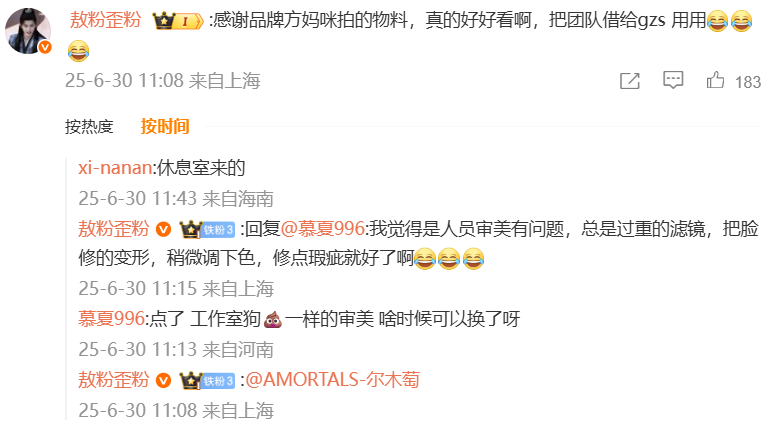770x429 pixels.
Task: Open the xi-nanan user profile
Action: [115, 168]
